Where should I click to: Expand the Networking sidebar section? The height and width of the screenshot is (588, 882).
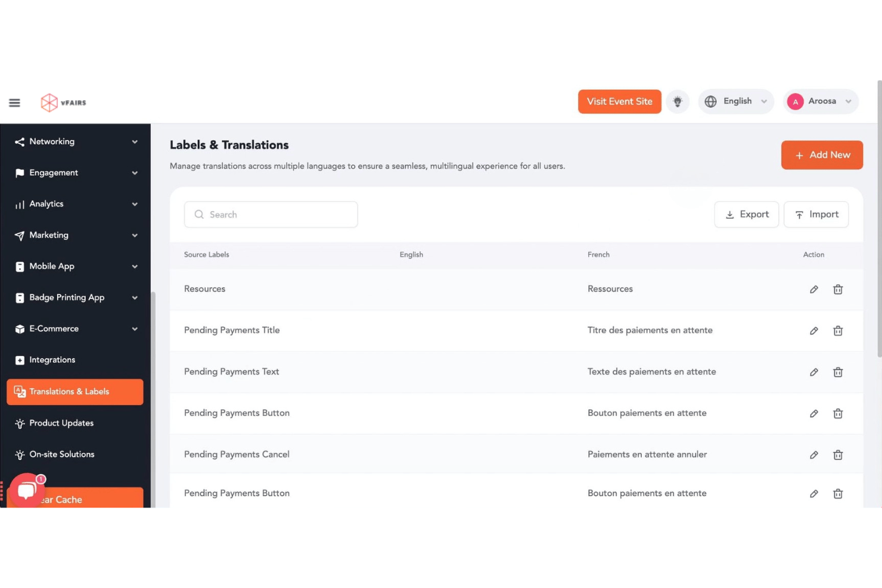76,142
